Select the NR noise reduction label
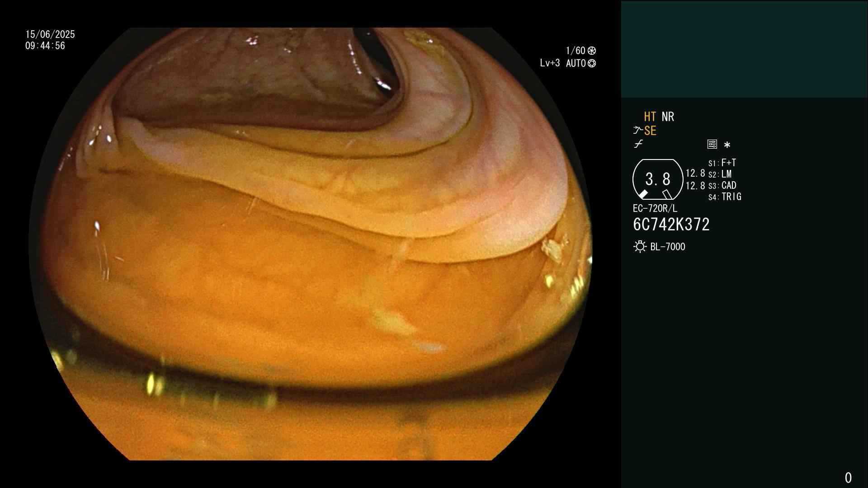This screenshot has width=868, height=488. click(x=668, y=117)
